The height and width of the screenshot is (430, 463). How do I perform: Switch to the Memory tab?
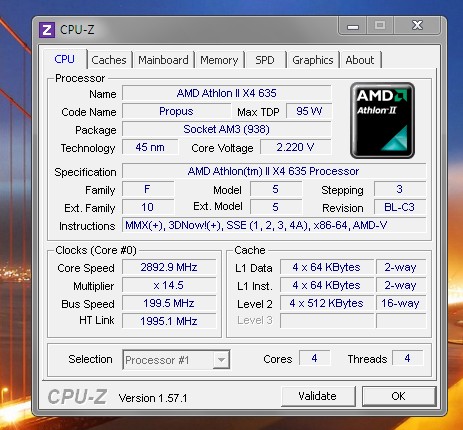coord(219,60)
